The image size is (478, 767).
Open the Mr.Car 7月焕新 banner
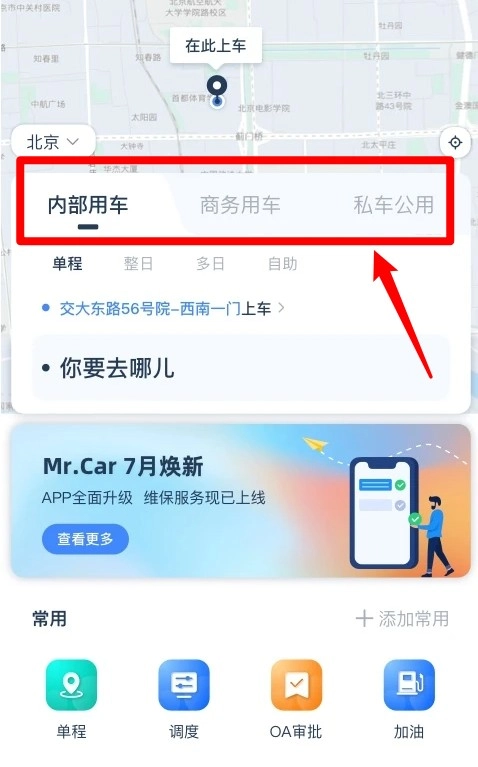pyautogui.click(x=241, y=501)
